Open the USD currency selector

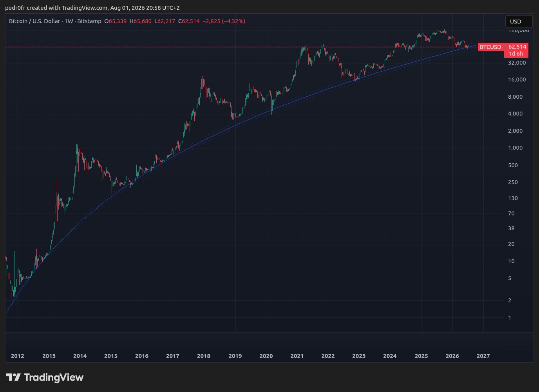coord(519,22)
